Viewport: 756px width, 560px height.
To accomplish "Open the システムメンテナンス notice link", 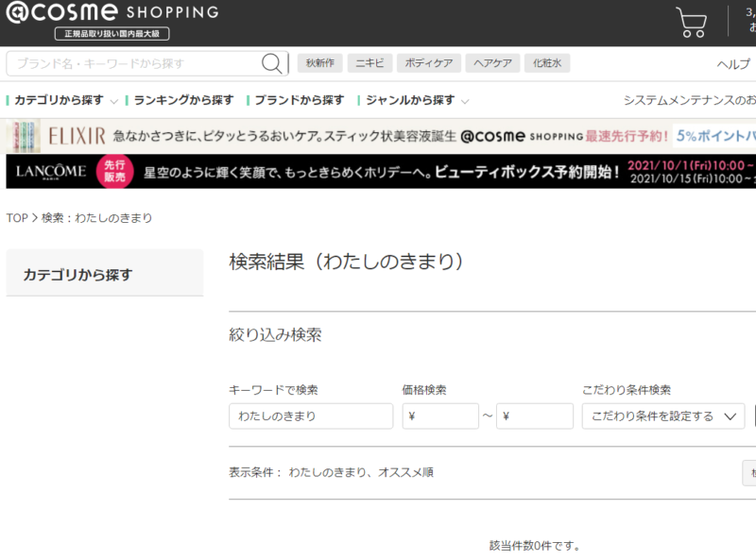I will point(690,100).
